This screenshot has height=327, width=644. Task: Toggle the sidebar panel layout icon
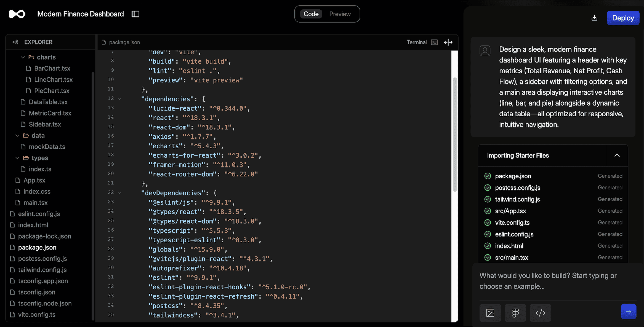(135, 14)
